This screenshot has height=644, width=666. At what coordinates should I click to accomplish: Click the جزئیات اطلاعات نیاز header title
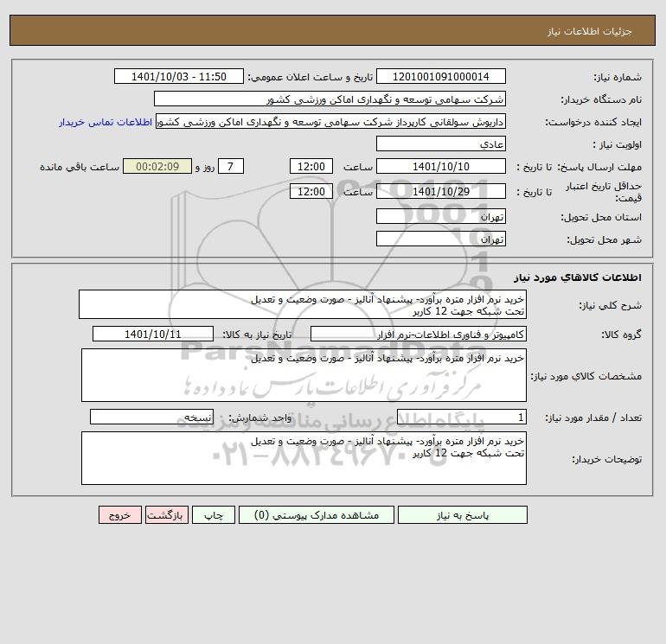tap(590, 31)
